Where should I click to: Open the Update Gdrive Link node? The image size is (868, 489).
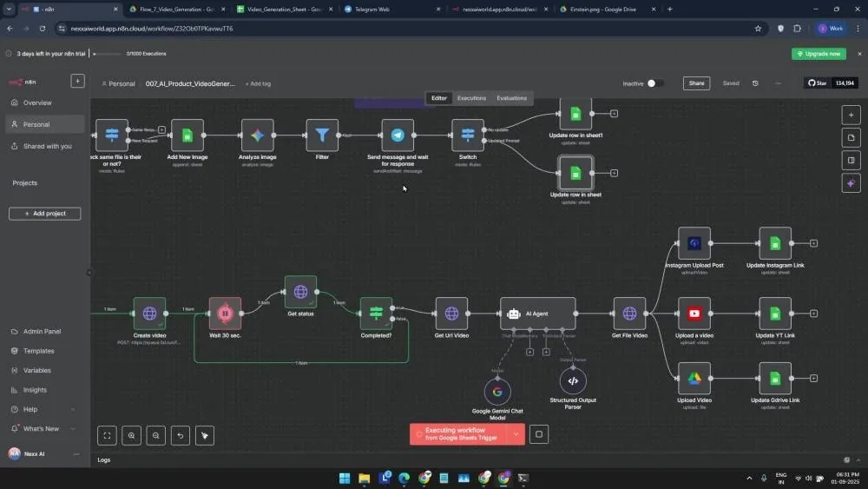[775, 378]
